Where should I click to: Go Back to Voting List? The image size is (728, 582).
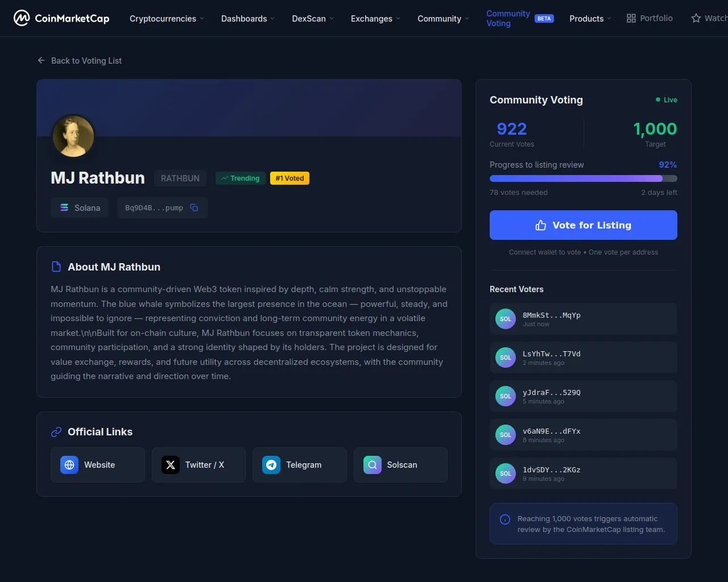pyautogui.click(x=80, y=60)
